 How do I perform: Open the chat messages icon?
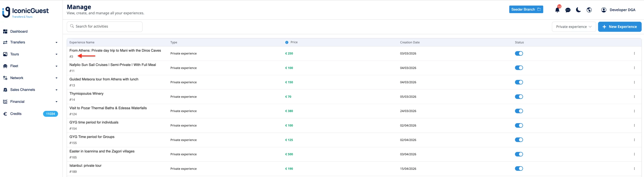[568, 10]
